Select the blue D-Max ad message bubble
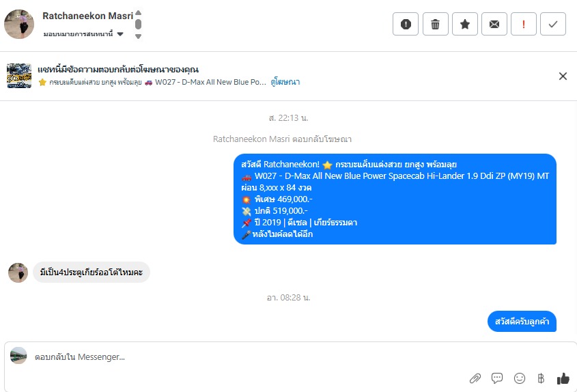Image resolution: width=577 pixels, height=392 pixels. (x=395, y=199)
